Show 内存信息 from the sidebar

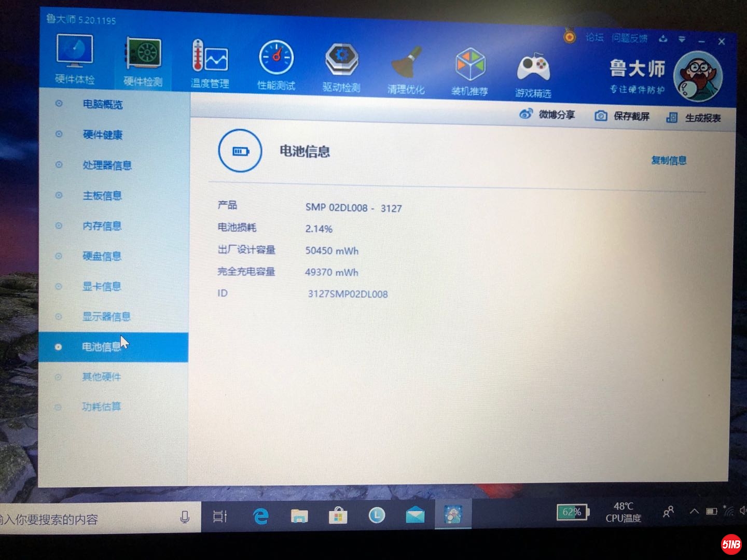[102, 226]
